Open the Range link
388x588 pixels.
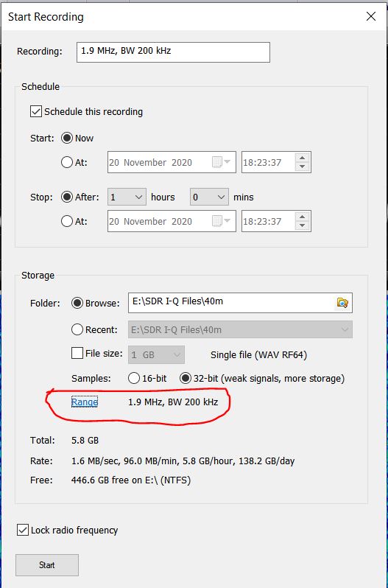85,402
